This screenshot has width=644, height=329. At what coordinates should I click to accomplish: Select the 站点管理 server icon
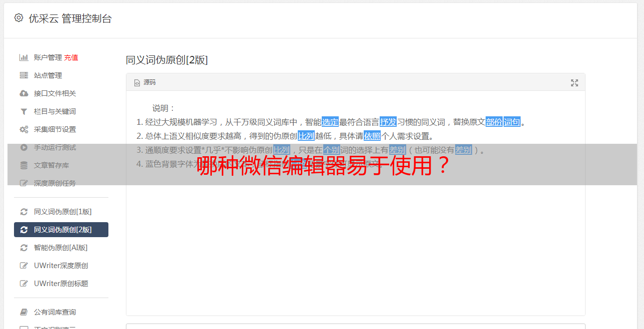pos(23,75)
